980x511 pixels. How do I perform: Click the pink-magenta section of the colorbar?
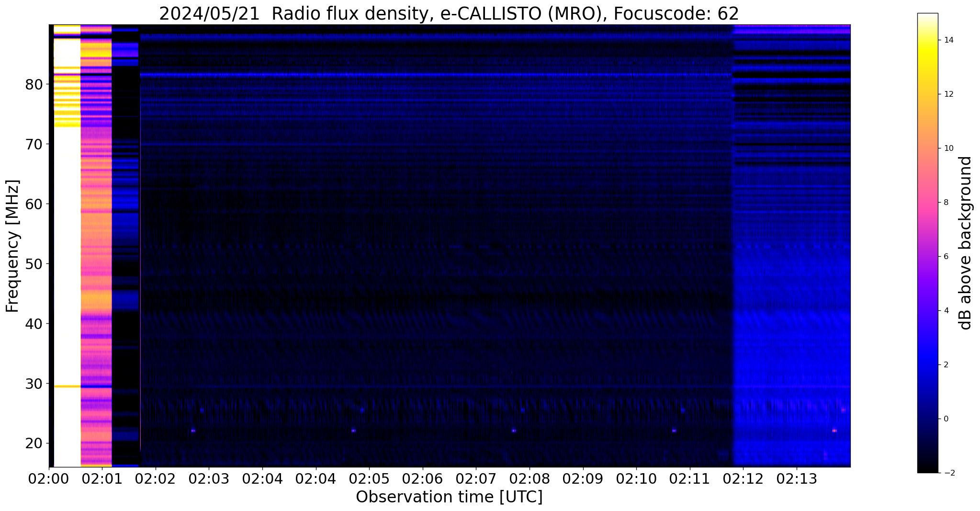point(928,206)
